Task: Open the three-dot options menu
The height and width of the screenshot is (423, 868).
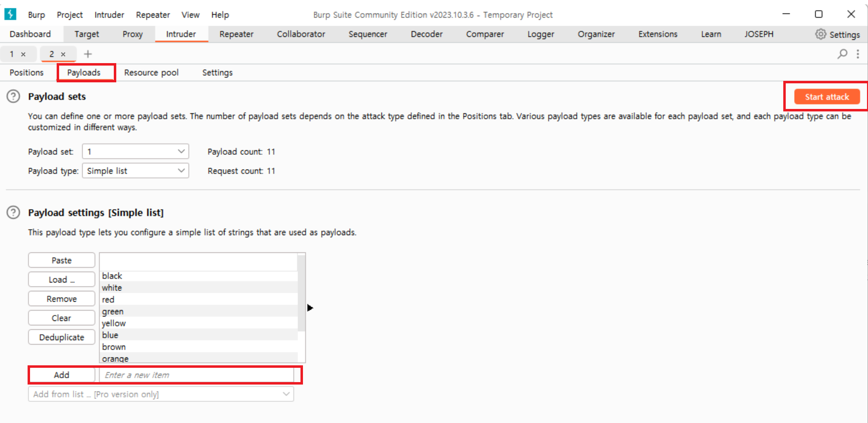Action: 858,54
